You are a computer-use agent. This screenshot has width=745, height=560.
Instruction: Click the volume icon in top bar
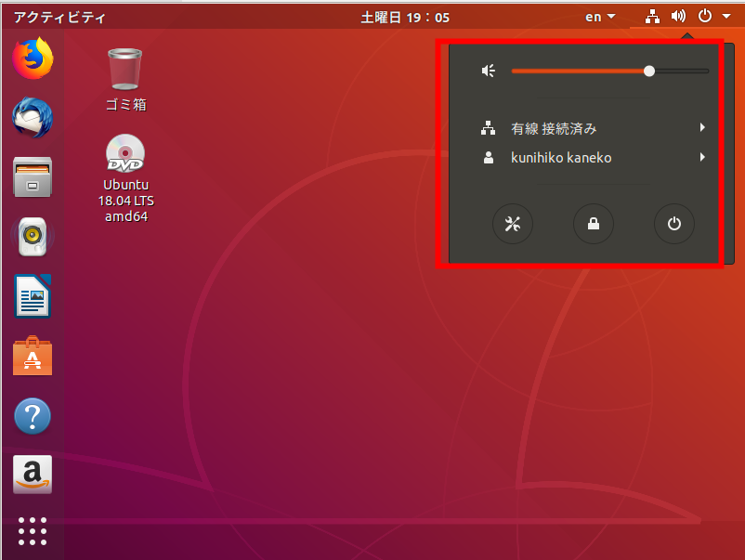click(x=678, y=17)
